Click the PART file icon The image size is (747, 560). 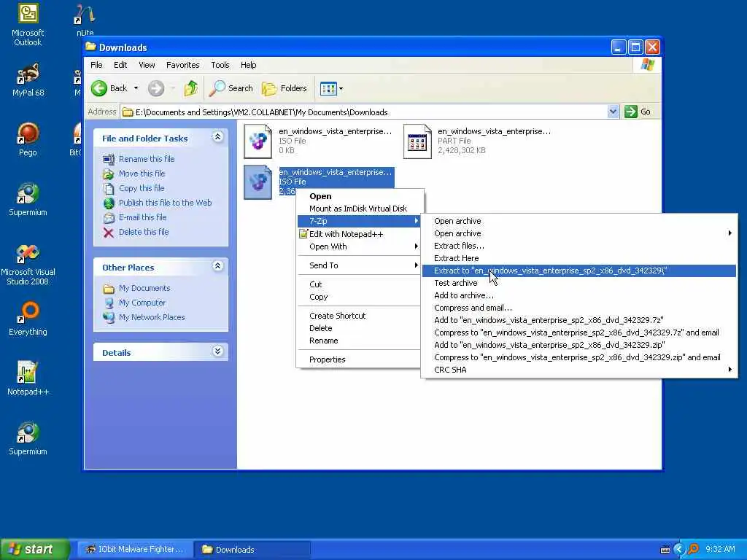pos(417,141)
